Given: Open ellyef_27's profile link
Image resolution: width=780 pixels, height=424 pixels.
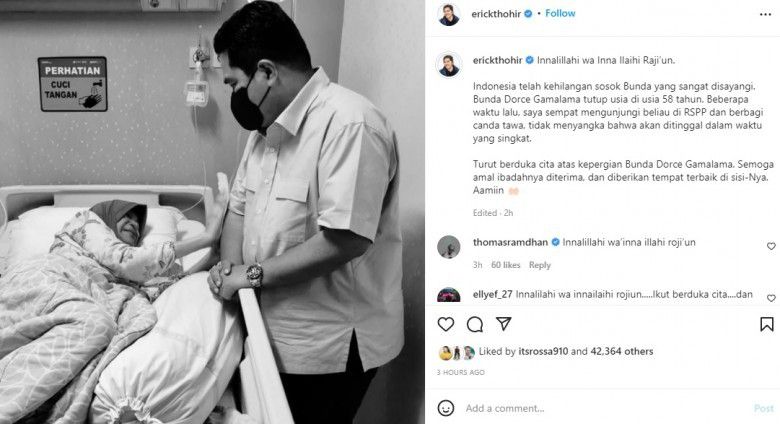Looking at the screenshot, I should (492, 294).
